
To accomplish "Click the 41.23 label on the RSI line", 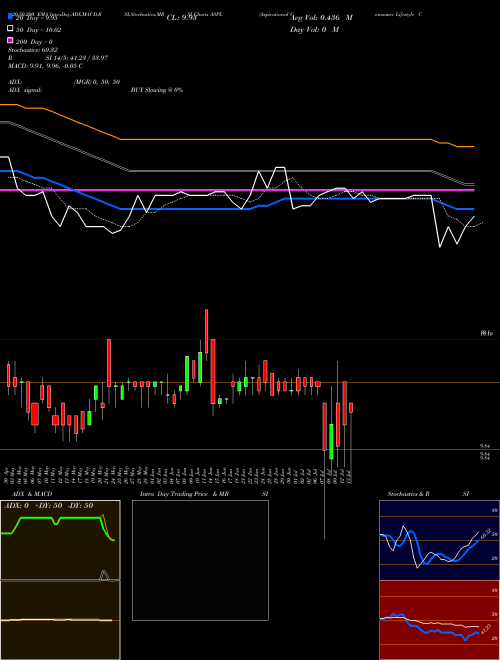I will 484,630.
